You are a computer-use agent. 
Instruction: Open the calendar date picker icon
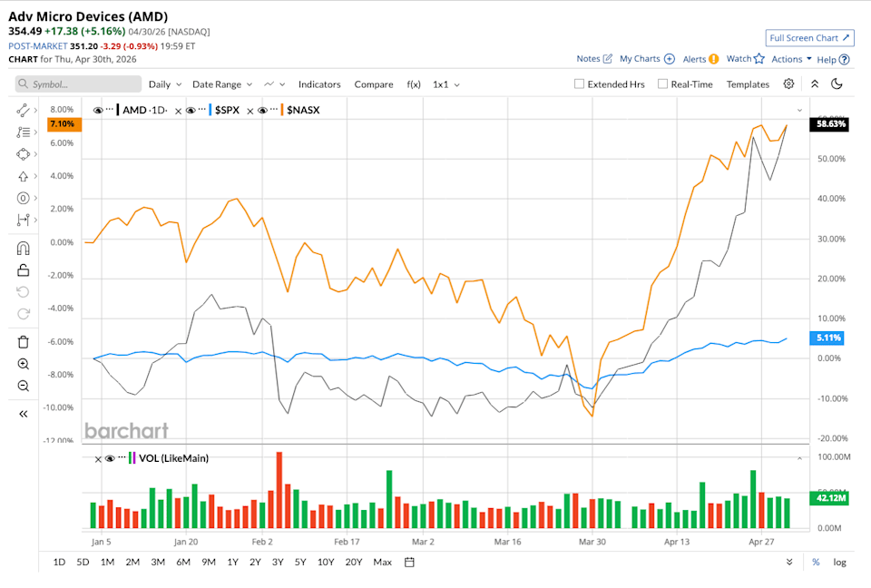(409, 562)
